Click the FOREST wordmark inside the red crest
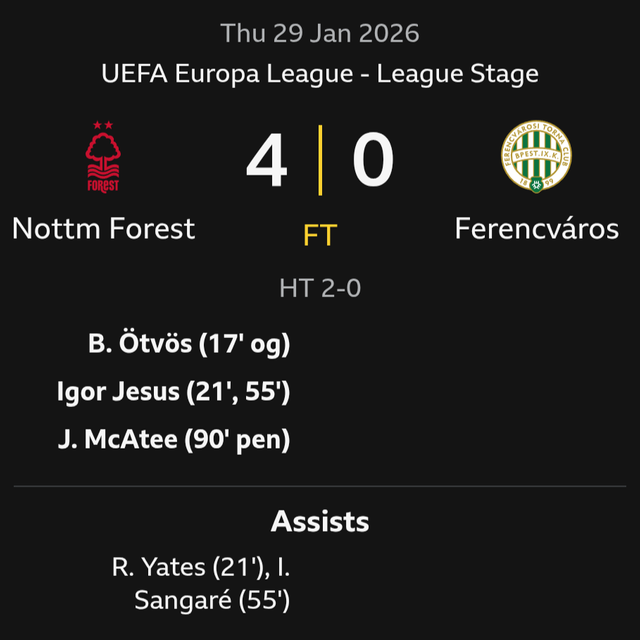This screenshot has width=640, height=640. click(103, 185)
